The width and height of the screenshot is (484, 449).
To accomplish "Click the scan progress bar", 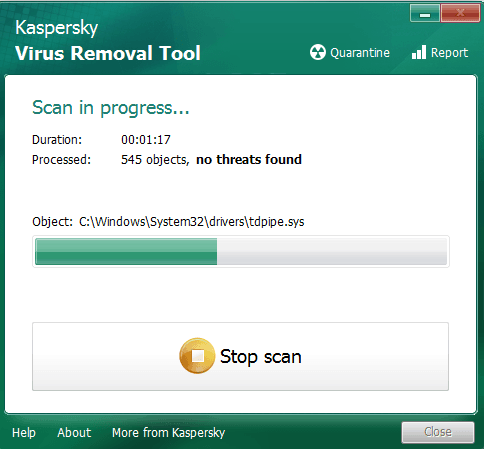I will (241, 252).
